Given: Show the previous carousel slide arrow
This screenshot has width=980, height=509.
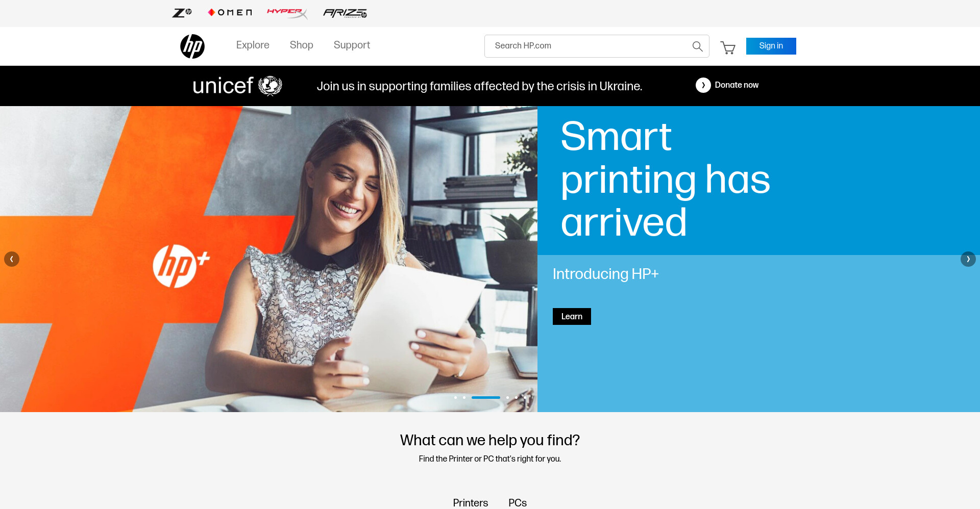Looking at the screenshot, I should coord(12,259).
